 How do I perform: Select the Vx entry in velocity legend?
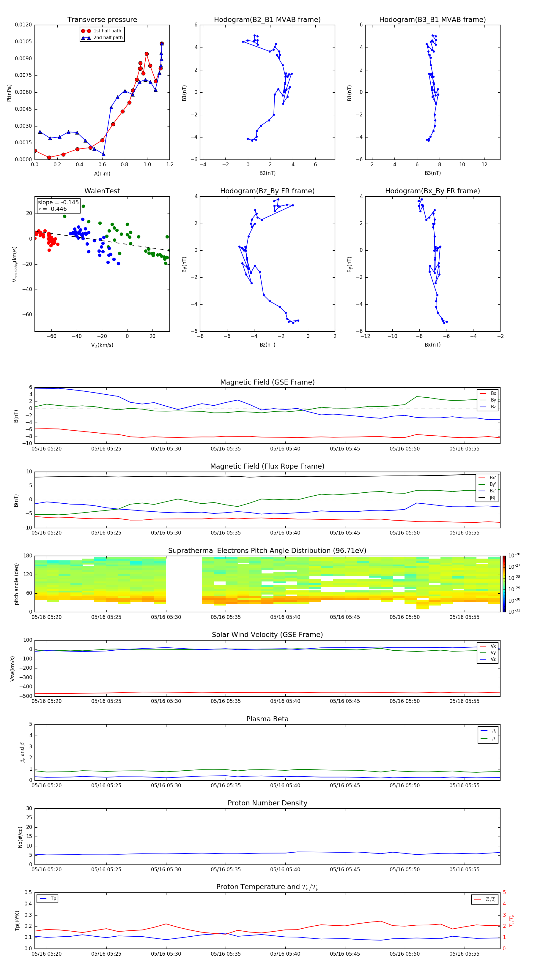point(488,647)
